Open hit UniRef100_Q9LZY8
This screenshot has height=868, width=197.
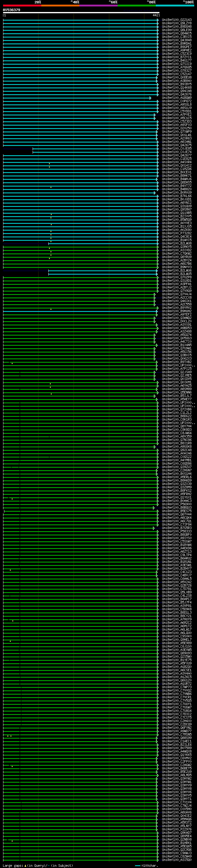[177, 23]
